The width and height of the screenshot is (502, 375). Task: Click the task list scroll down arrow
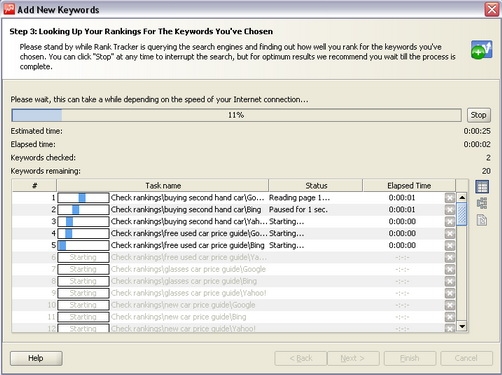pyautogui.click(x=462, y=326)
